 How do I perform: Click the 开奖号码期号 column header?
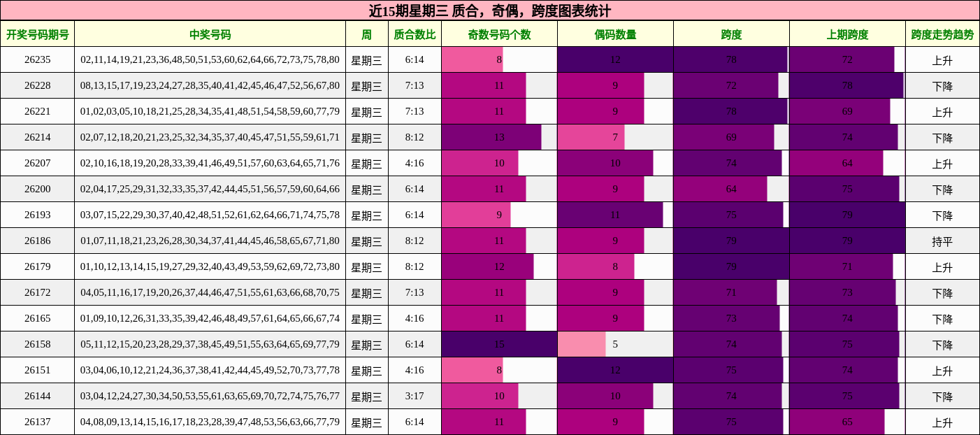tap(38, 34)
